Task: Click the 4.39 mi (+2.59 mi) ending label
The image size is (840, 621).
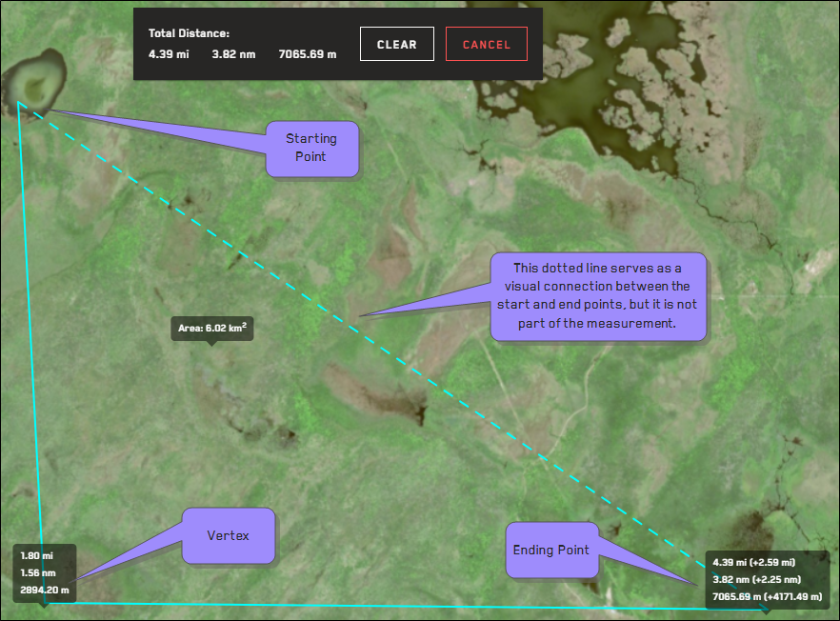Action: point(753,562)
